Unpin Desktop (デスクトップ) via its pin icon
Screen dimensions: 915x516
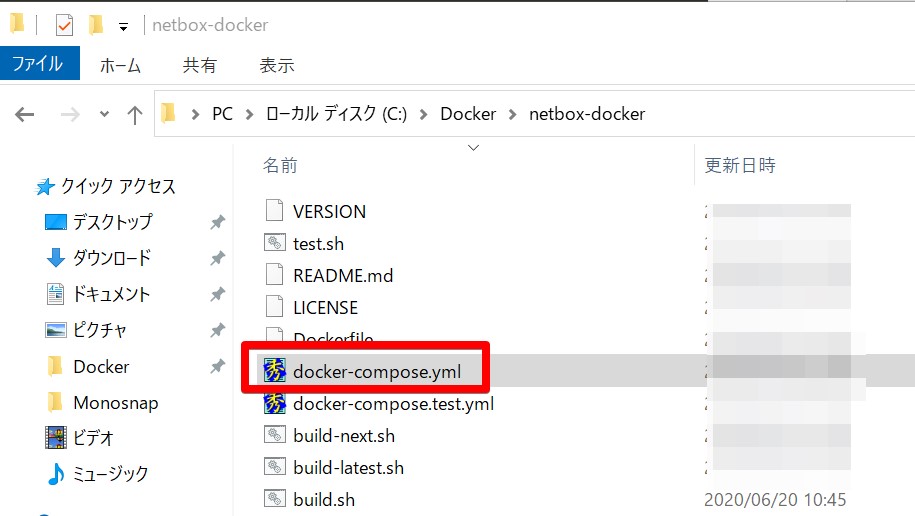pos(218,222)
